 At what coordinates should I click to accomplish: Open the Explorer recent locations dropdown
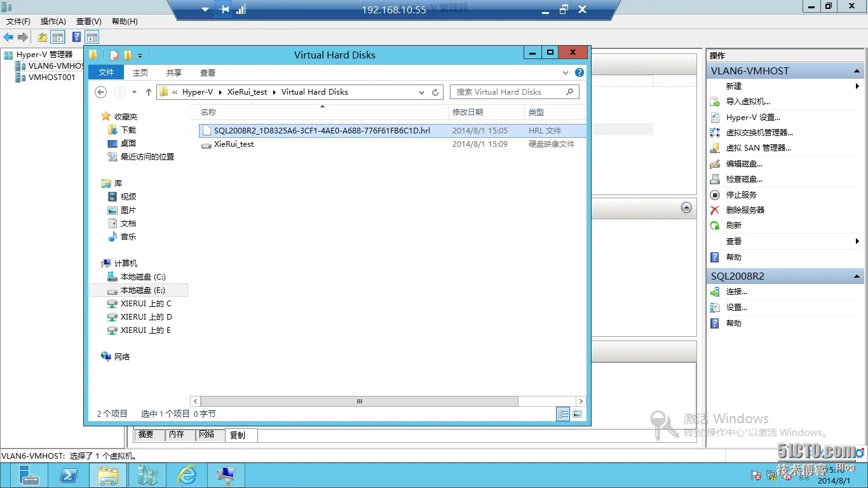[134, 92]
